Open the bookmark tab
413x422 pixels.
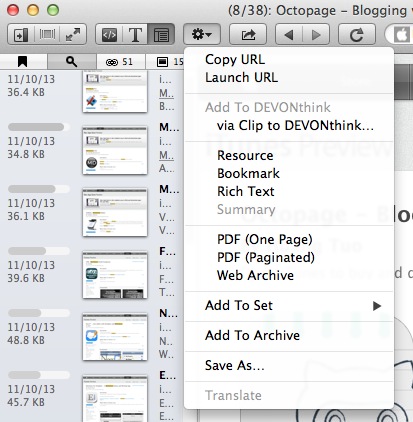(23, 62)
